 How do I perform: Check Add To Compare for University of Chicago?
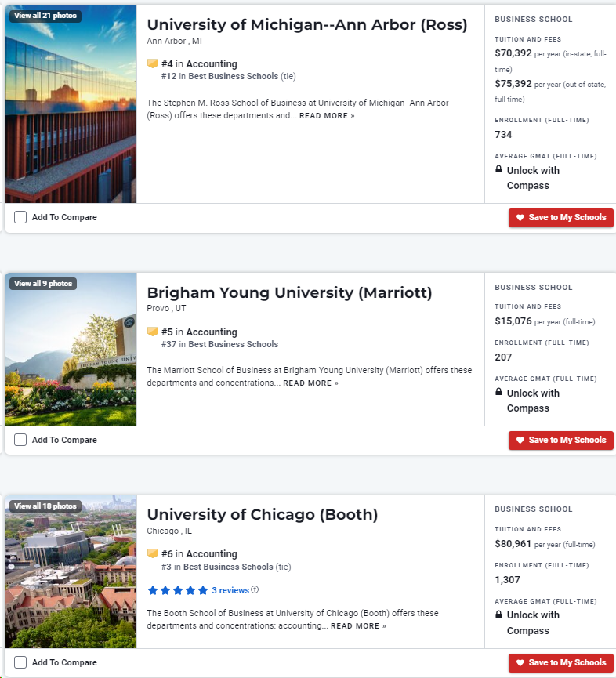[20, 662]
